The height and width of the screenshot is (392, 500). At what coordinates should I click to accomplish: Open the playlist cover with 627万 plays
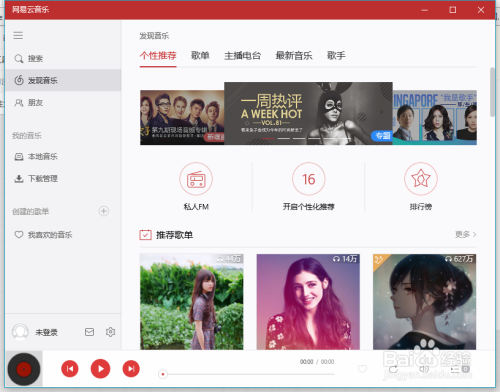coord(425,302)
